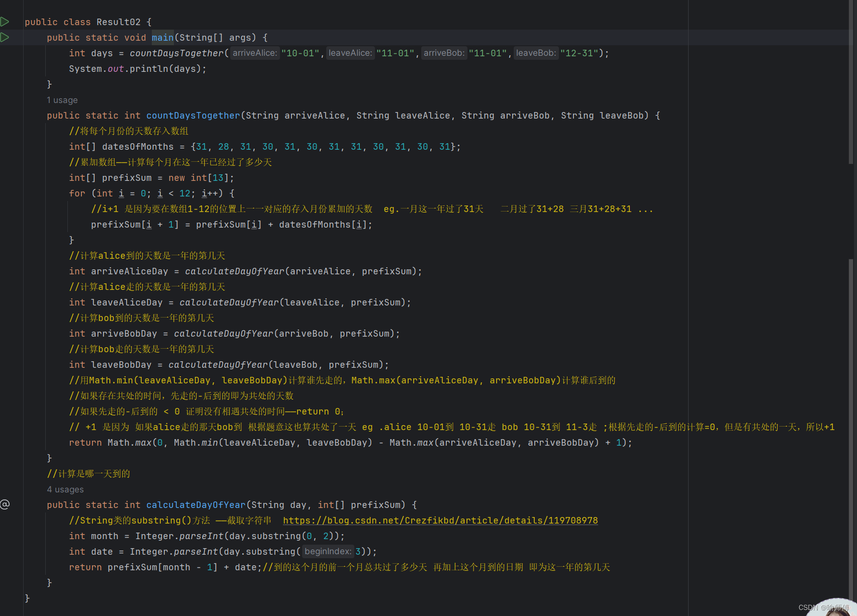
Task: Click the arriveAlice: parameter hint
Action: pyautogui.click(x=255, y=53)
